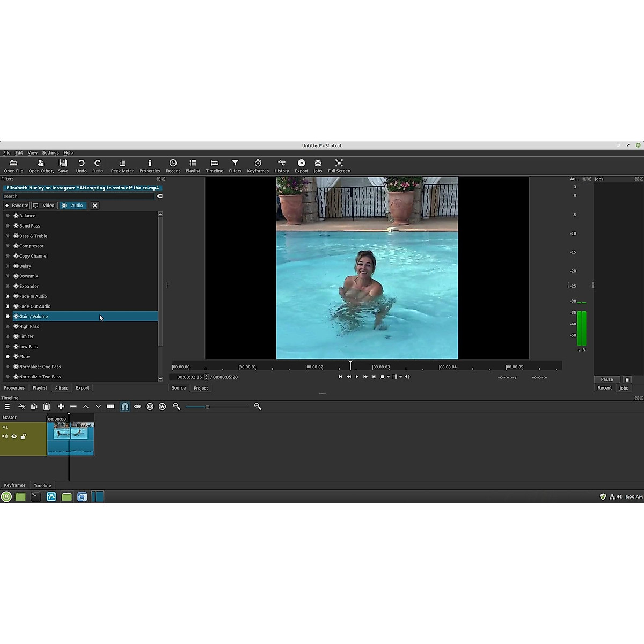Toggle snapping magnet in timeline
This screenshot has height=644, width=644.
point(125,407)
